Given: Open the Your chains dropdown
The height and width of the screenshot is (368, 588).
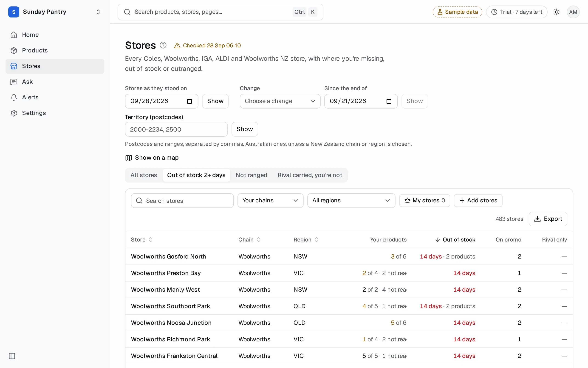Looking at the screenshot, I should tap(270, 201).
